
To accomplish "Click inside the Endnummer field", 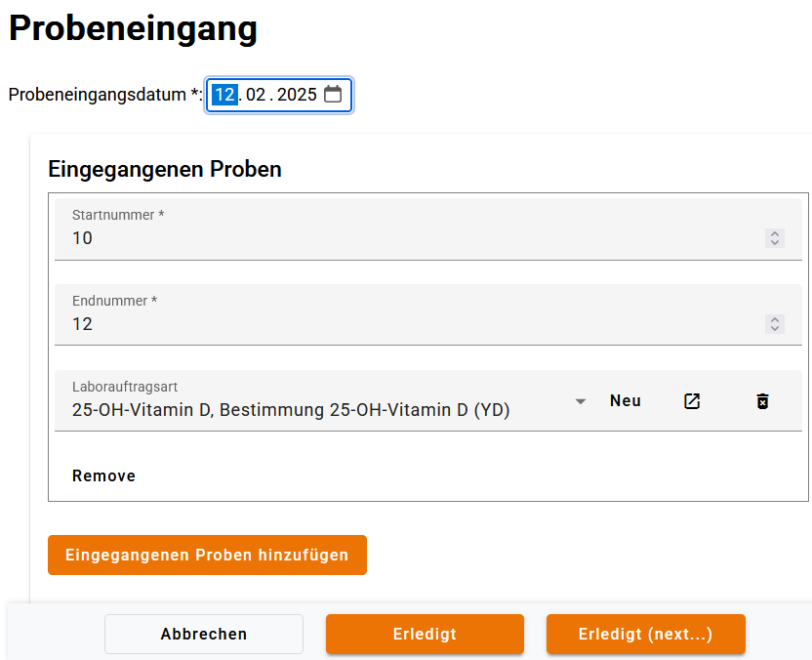I will pyautogui.click(x=293, y=323).
